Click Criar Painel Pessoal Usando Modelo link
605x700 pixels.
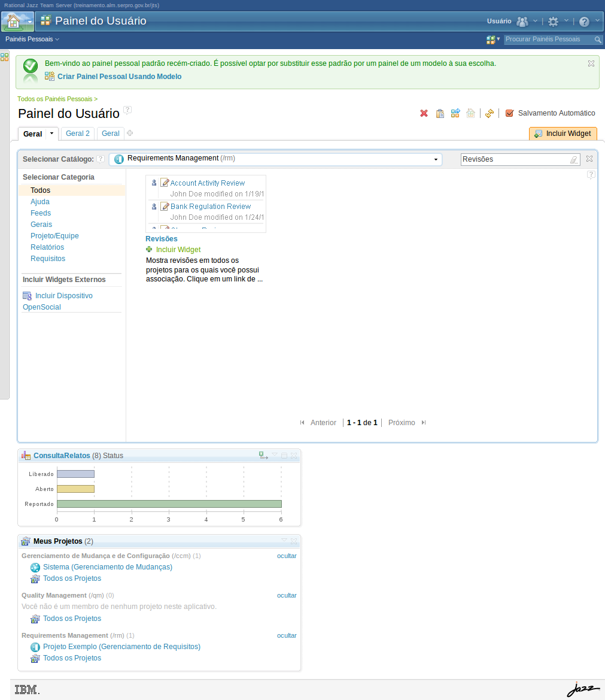pyautogui.click(x=119, y=76)
